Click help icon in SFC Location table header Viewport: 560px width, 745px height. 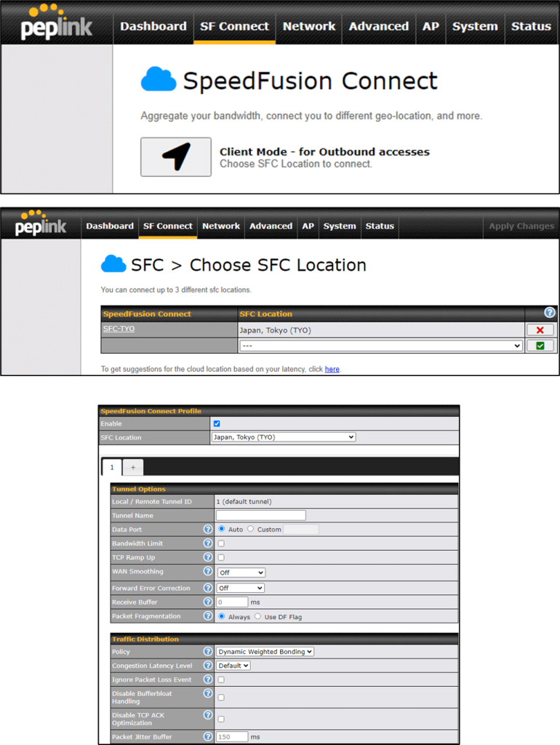[550, 314]
